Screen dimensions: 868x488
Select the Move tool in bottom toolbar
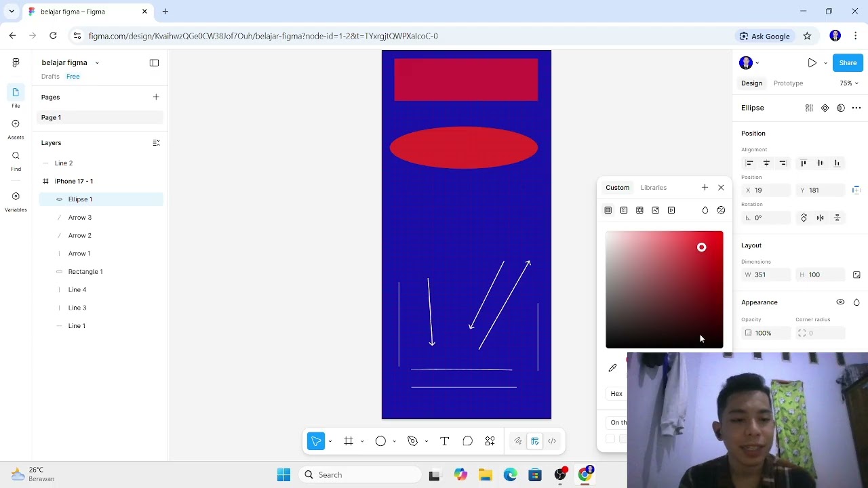316,441
